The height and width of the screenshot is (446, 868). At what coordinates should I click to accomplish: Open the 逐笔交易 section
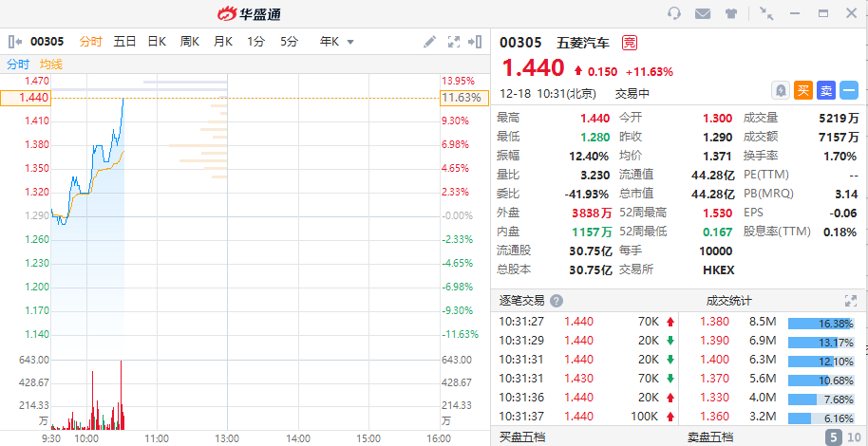point(522,301)
